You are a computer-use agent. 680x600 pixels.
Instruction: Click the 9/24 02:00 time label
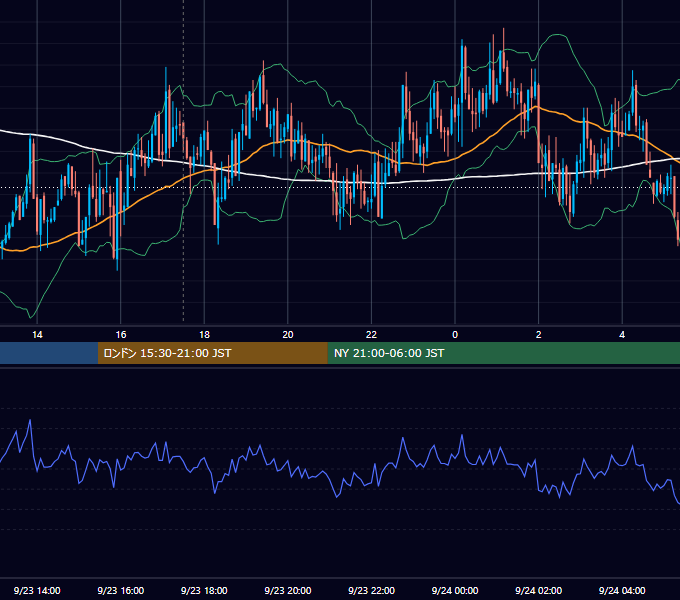[539, 590]
